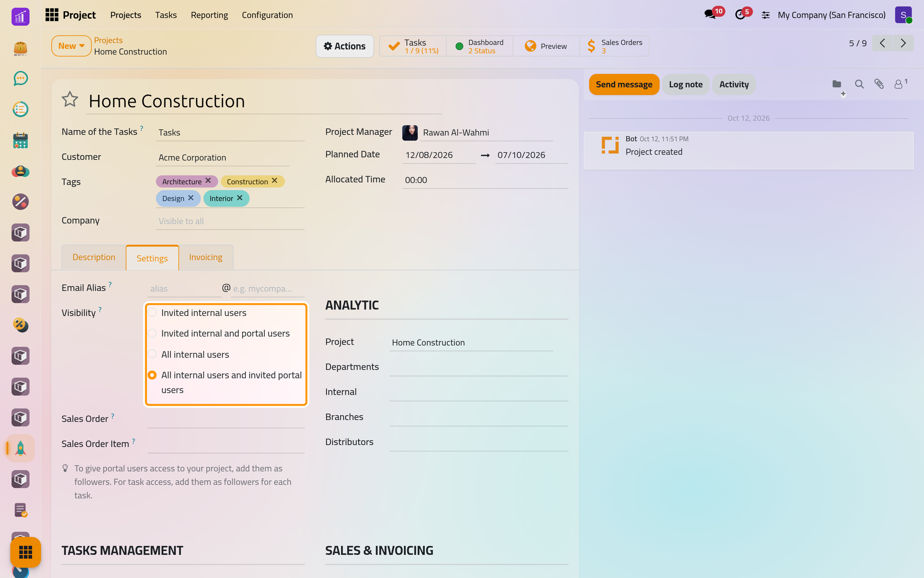This screenshot has width=924, height=578.
Task: Star the Home Construction project as favorite
Action: [70, 99]
